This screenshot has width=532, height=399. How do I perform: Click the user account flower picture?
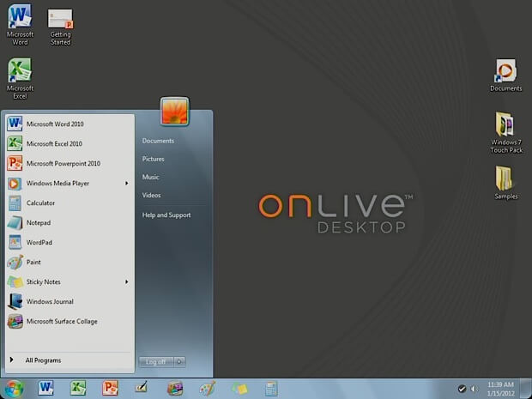coord(174,112)
